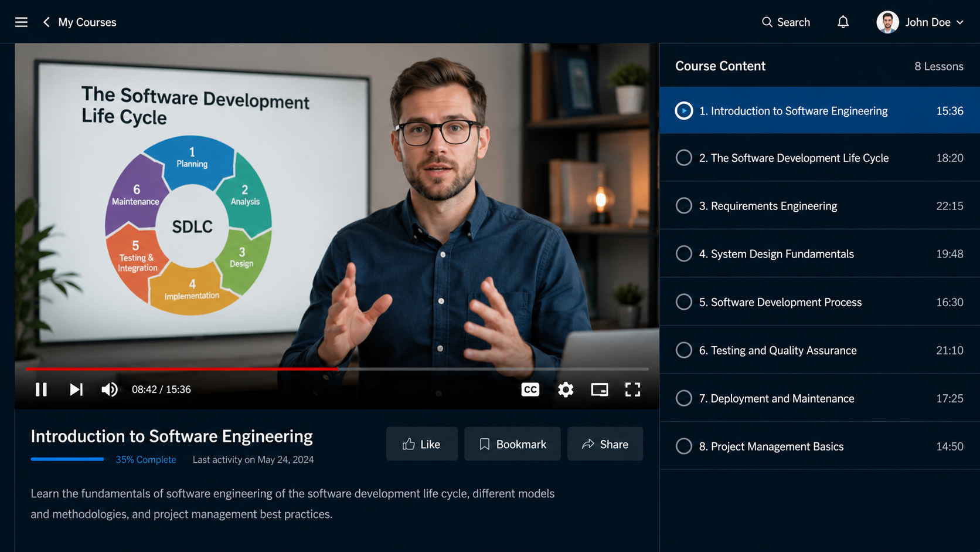Open lesson 6. Testing and Quality Assurance

click(x=819, y=350)
